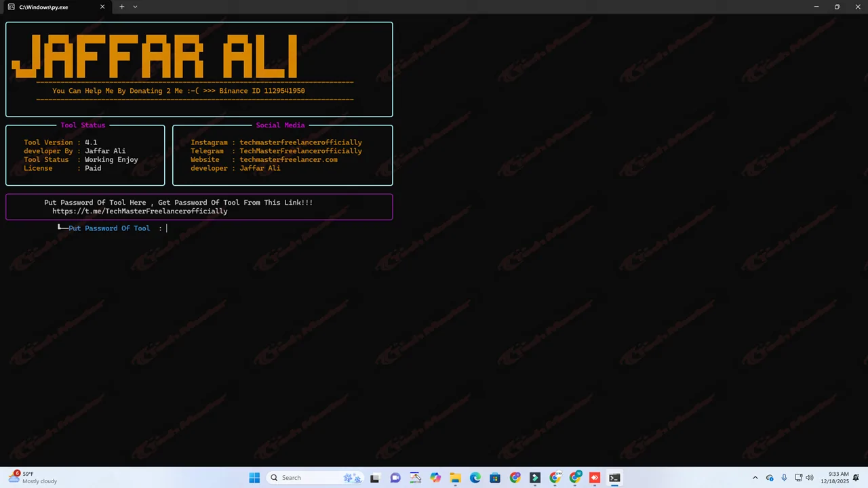Click the Windows Start button
This screenshot has height=488, width=868.
[x=254, y=478]
